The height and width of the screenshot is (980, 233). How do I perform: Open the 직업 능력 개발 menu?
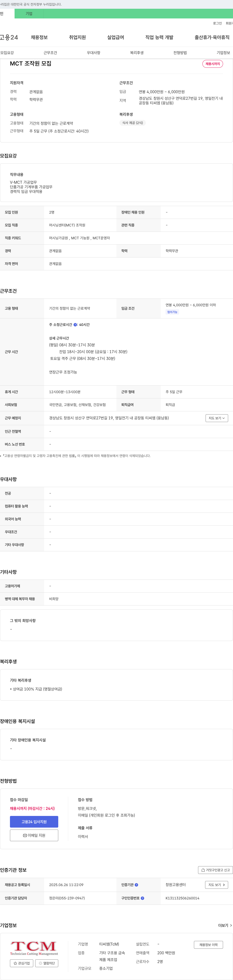pos(159,37)
